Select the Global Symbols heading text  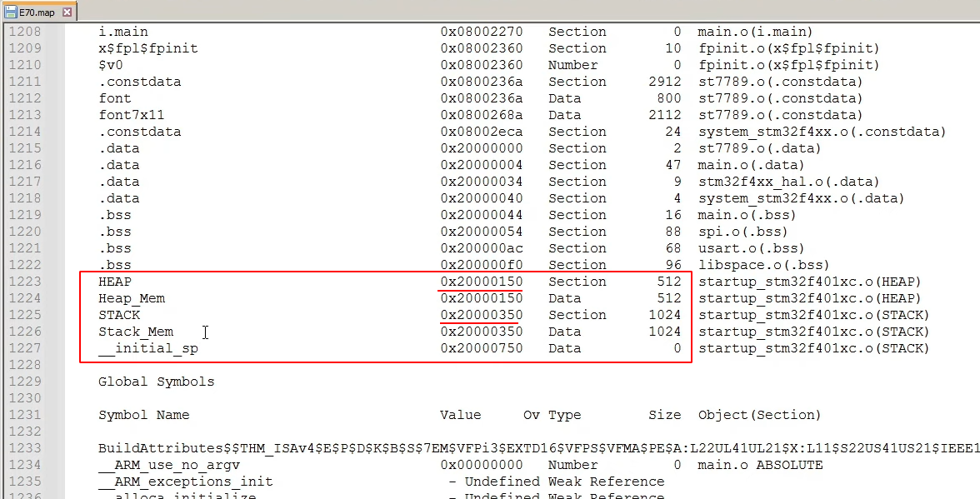pos(155,382)
